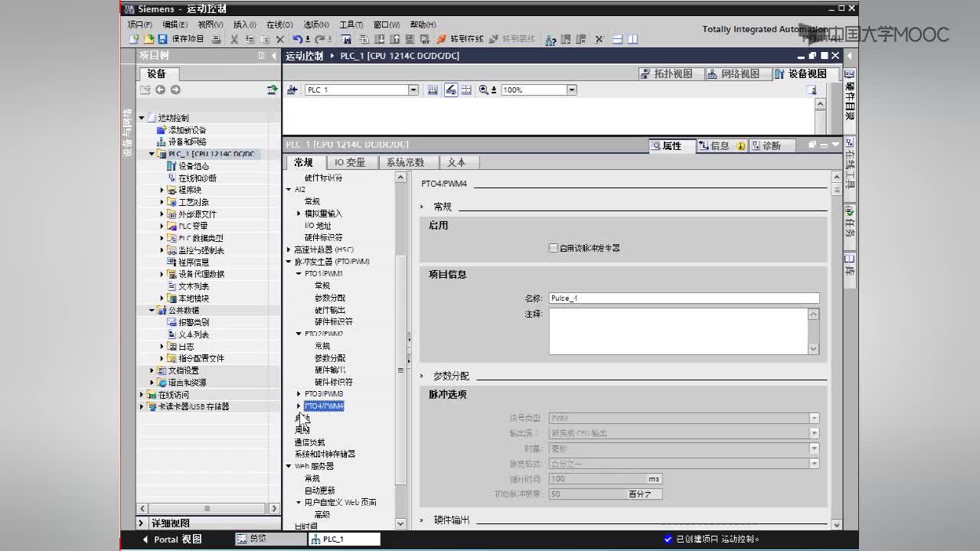980x551 pixels.
Task: Click the go online button
Action: 460,39
